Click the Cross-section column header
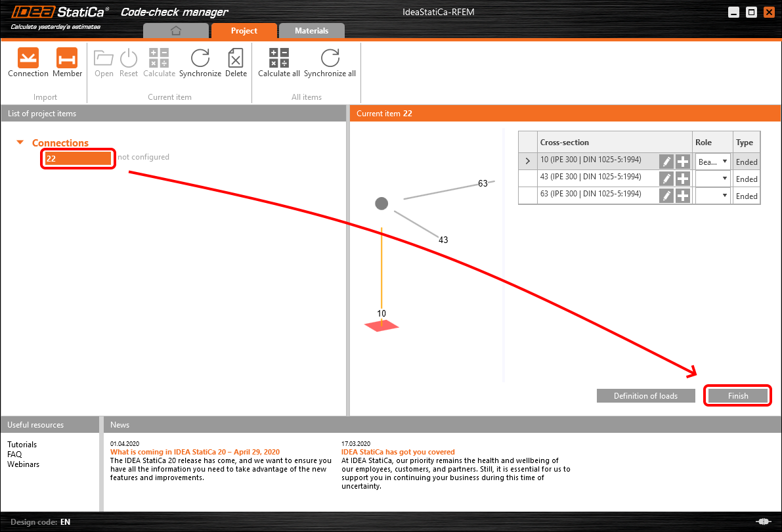 click(615, 143)
